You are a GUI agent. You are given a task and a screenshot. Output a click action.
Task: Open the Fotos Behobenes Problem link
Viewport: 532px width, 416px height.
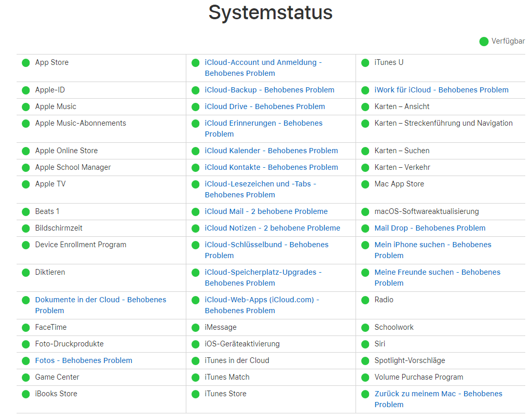pyautogui.click(x=84, y=360)
